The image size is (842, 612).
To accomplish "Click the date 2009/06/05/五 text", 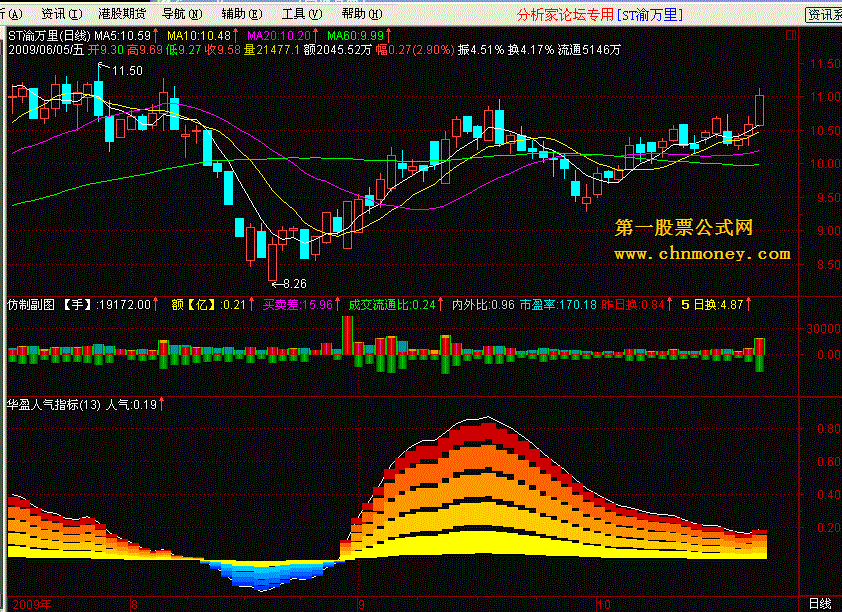I will tap(46, 50).
